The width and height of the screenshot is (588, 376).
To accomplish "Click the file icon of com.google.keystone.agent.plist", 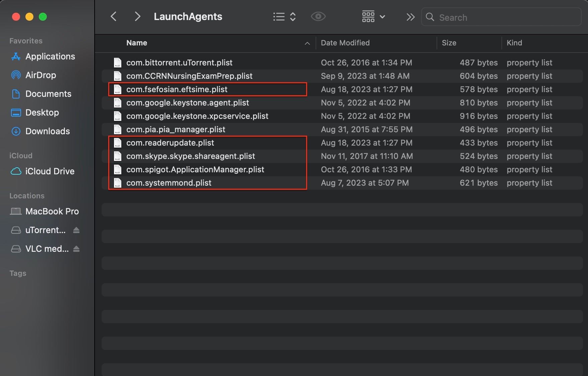I will pyautogui.click(x=117, y=103).
